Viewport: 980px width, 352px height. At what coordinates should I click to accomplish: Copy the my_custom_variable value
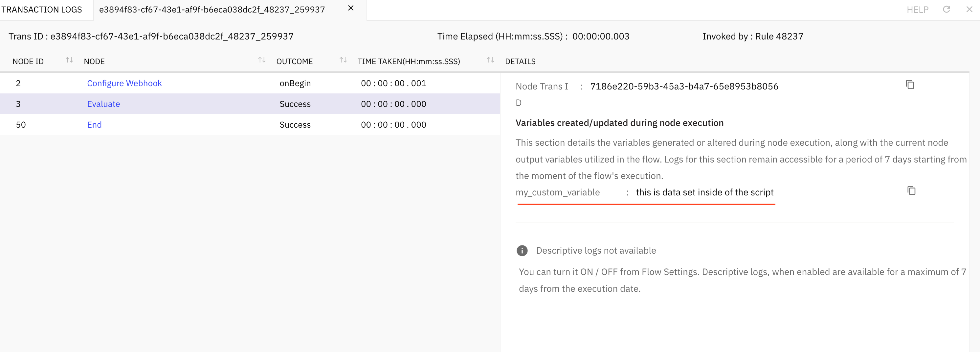911,190
